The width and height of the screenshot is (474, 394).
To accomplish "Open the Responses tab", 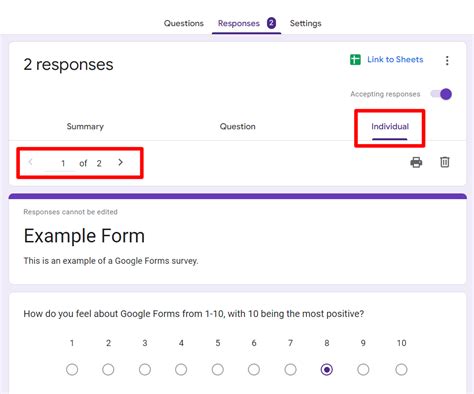I will point(239,23).
